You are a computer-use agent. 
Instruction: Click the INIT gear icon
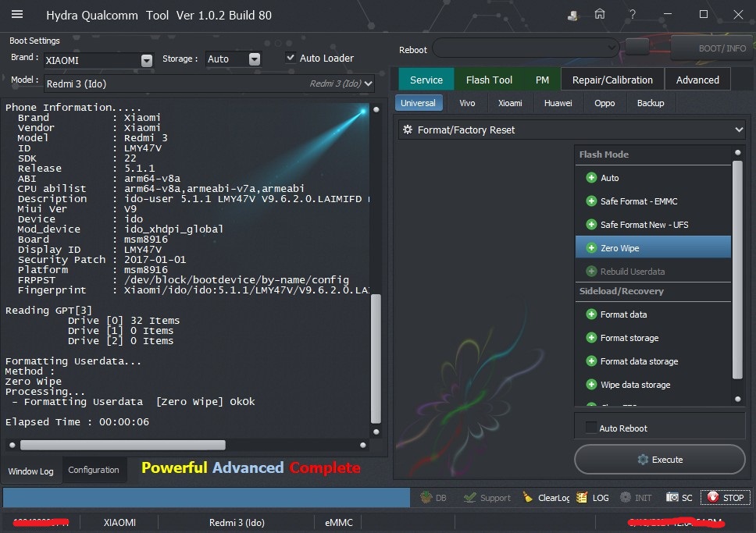pyautogui.click(x=626, y=497)
